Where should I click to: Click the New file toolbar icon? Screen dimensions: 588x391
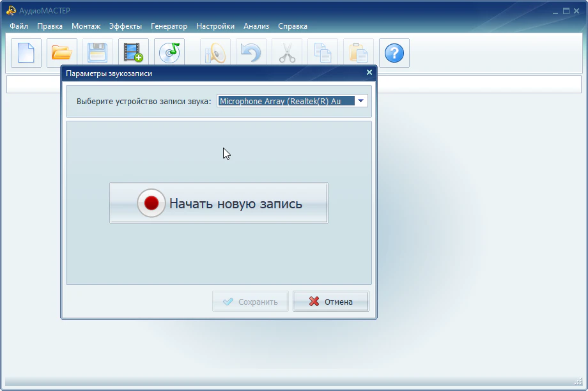click(26, 53)
